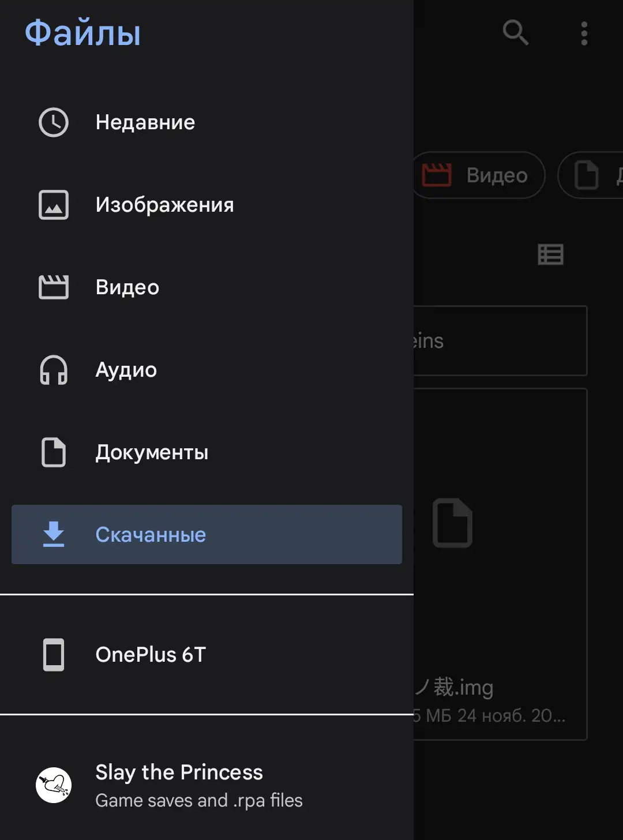Image resolution: width=623 pixels, height=840 pixels.
Task: Click the Documents file icon in drawer
Action: pyautogui.click(x=54, y=452)
